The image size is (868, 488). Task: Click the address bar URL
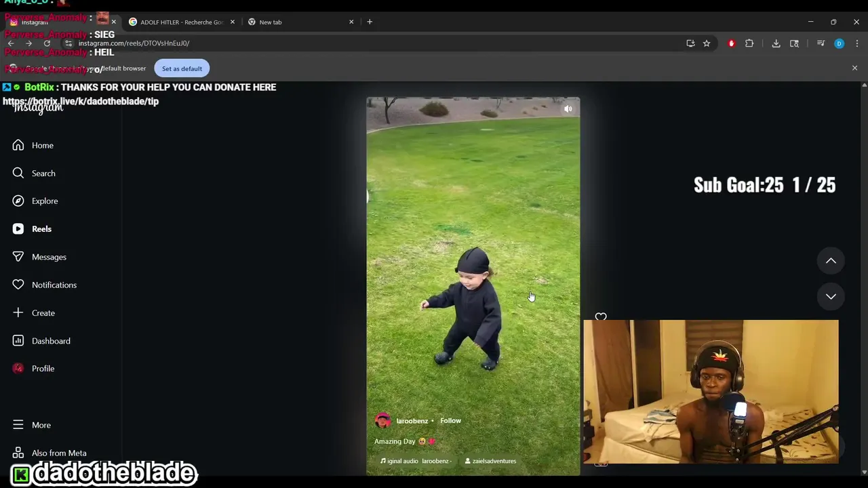coord(134,43)
